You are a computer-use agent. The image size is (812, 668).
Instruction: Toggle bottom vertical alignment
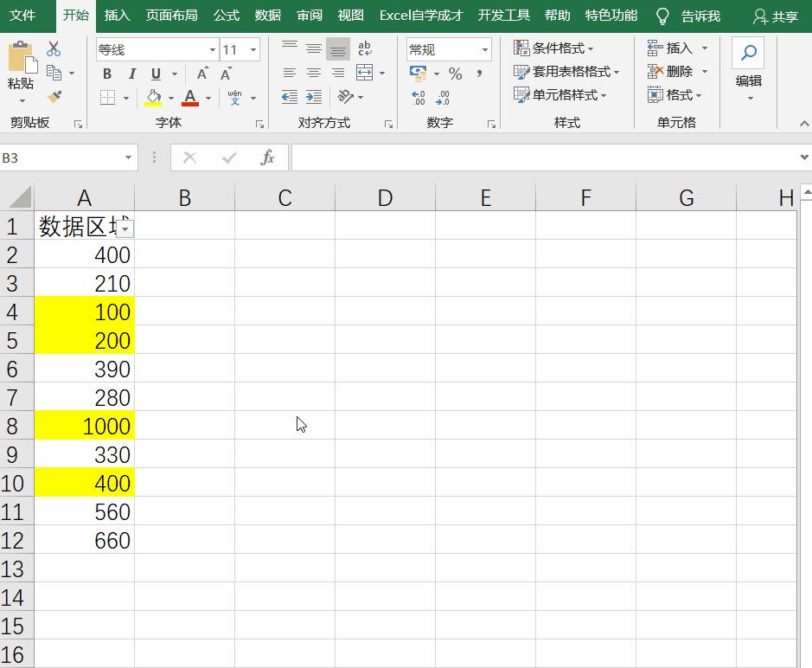337,49
